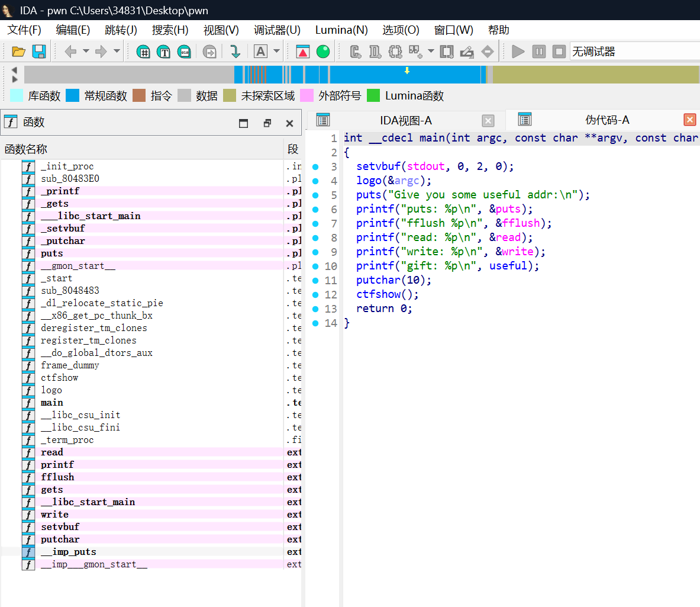Toggle breakpoint dot on line 12

pos(315,294)
